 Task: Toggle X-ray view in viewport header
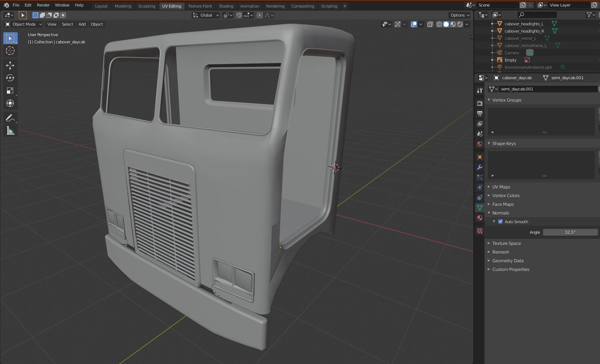(x=430, y=24)
